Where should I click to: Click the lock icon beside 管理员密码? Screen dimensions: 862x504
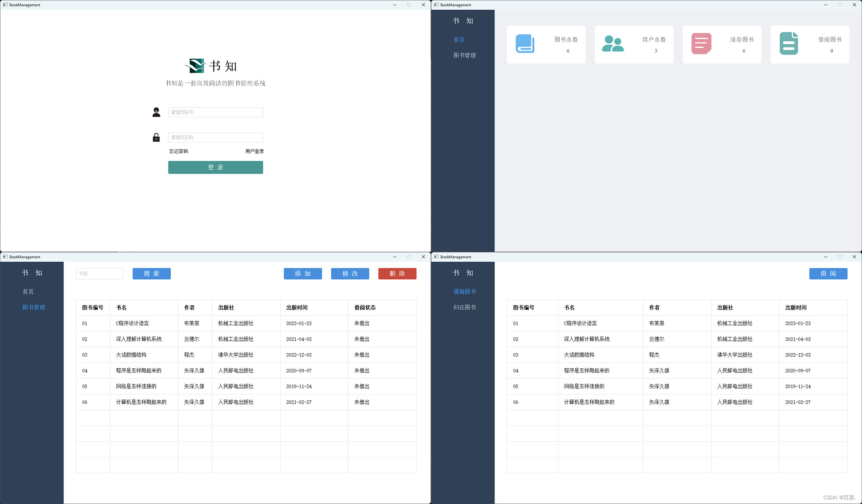156,137
